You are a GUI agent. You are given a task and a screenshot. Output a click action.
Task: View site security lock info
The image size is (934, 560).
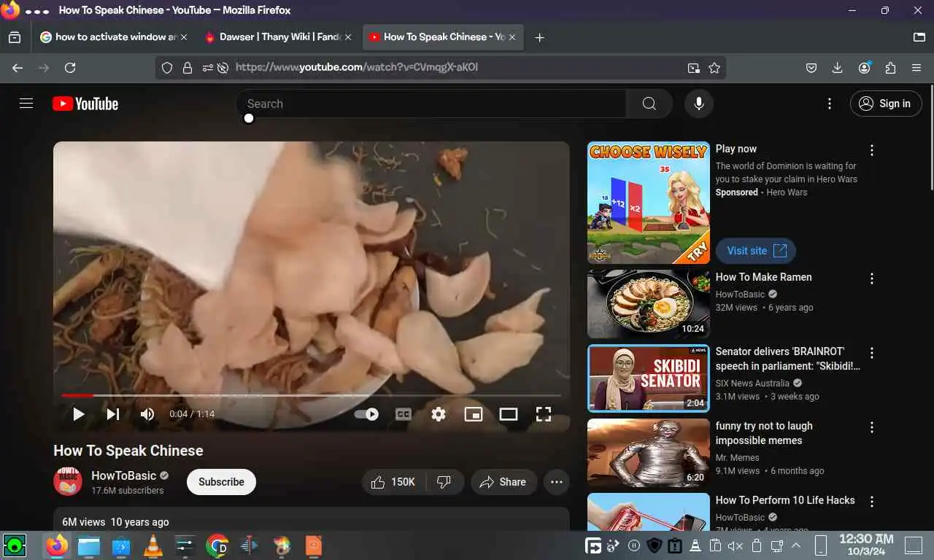(188, 68)
